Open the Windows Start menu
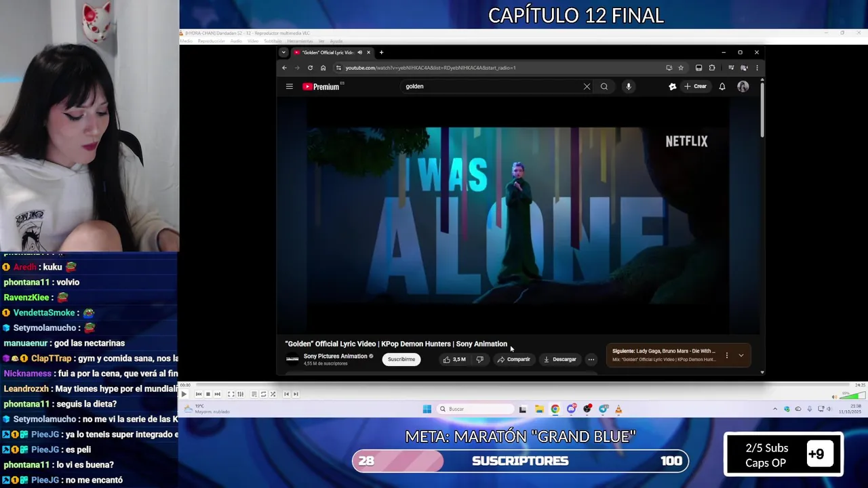This screenshot has width=868, height=488. 427,409
